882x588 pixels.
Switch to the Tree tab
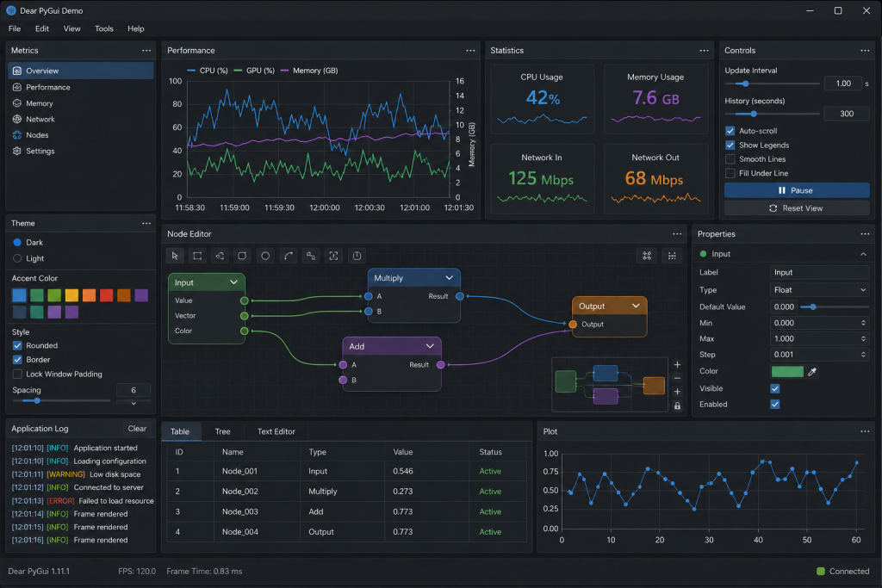tap(223, 431)
